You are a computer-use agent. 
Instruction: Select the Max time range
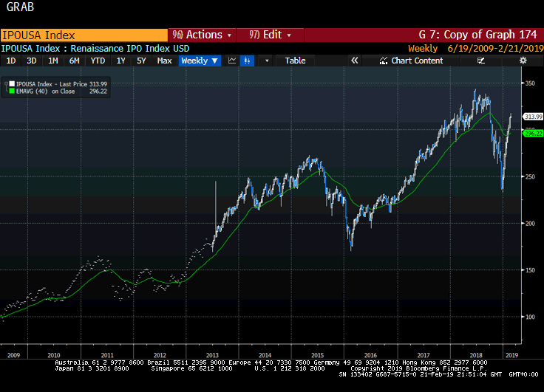165,61
